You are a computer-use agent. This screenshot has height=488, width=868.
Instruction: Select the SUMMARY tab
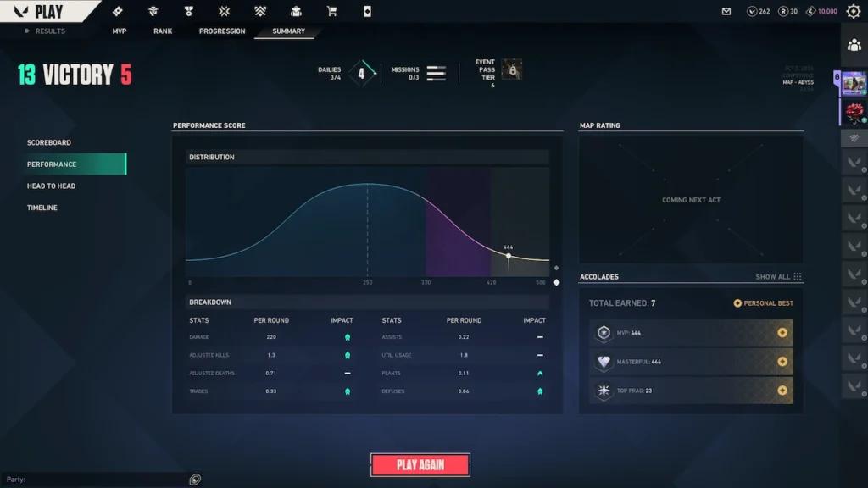288,31
